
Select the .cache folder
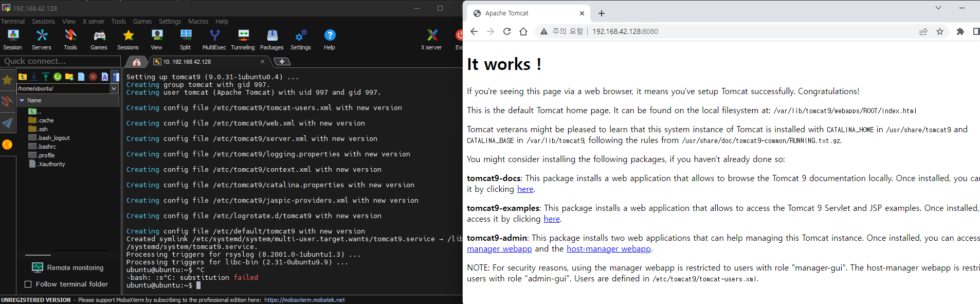click(x=41, y=120)
